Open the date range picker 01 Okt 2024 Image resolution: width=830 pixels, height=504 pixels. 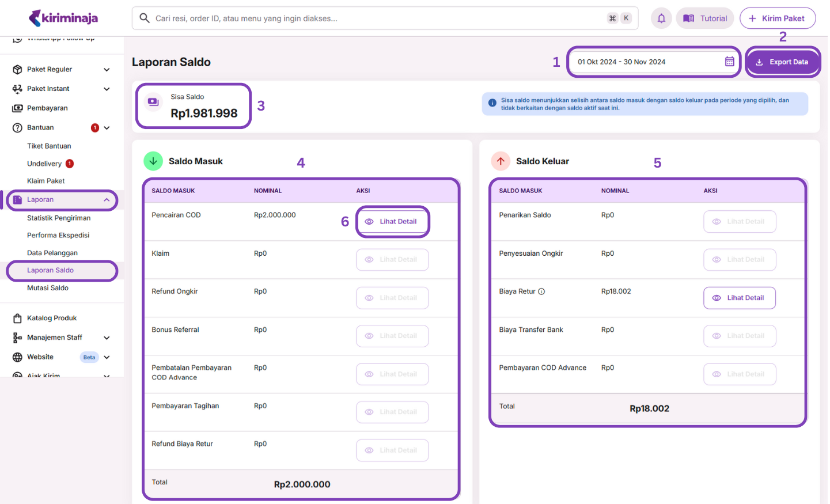point(654,62)
